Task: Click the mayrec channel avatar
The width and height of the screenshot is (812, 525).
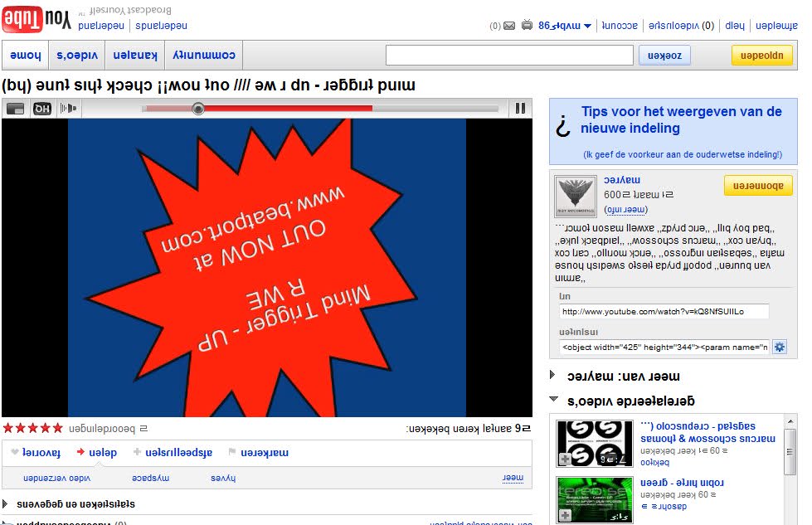Action: [x=576, y=196]
